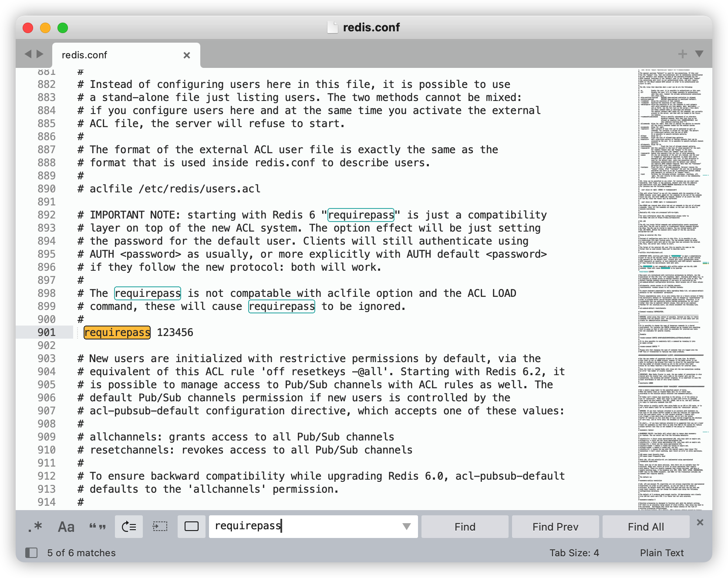Go to the next tab with the right arrow
This screenshot has height=578, width=728.
coord(40,54)
